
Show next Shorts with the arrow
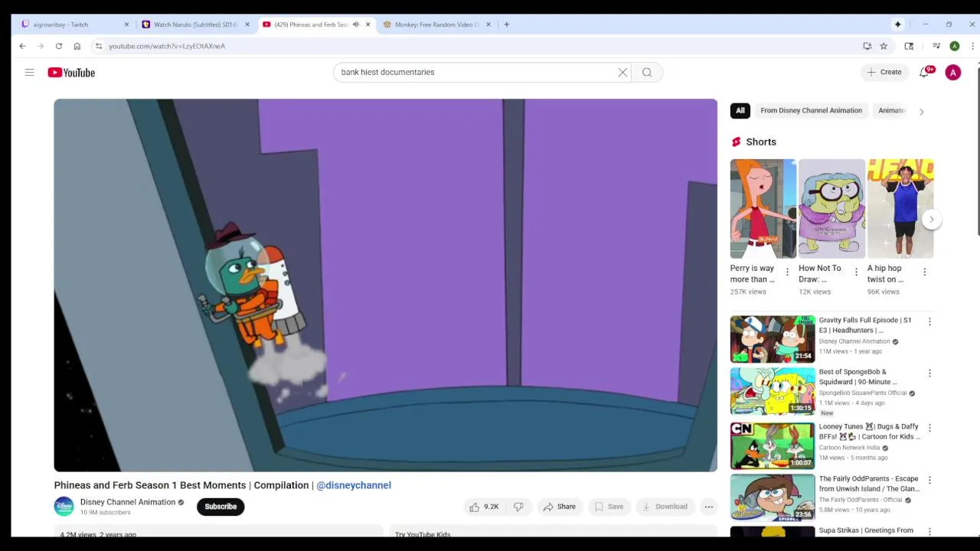point(931,219)
